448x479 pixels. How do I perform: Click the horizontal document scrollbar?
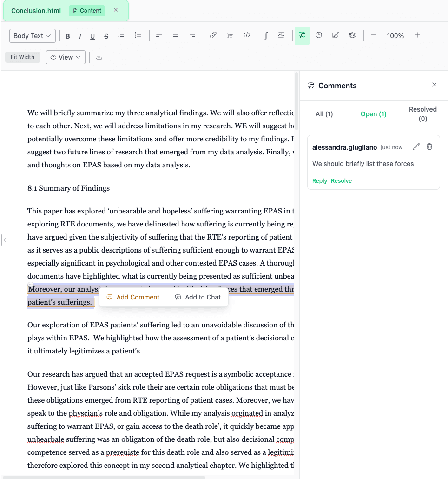[104, 478]
